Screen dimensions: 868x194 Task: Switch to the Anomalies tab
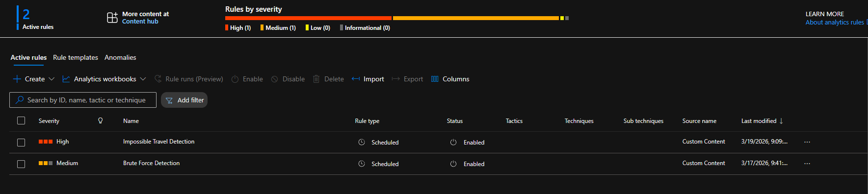pyautogui.click(x=120, y=57)
